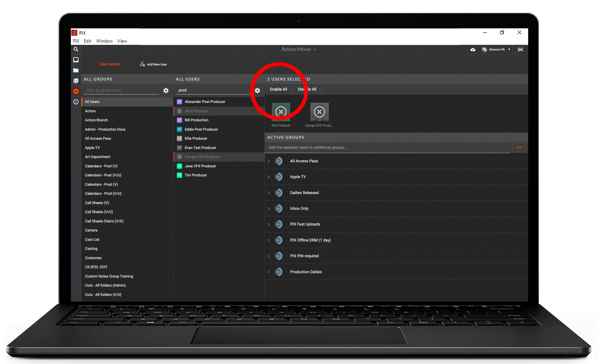
Task: Open the inbox icon in sidebar
Action: click(76, 60)
